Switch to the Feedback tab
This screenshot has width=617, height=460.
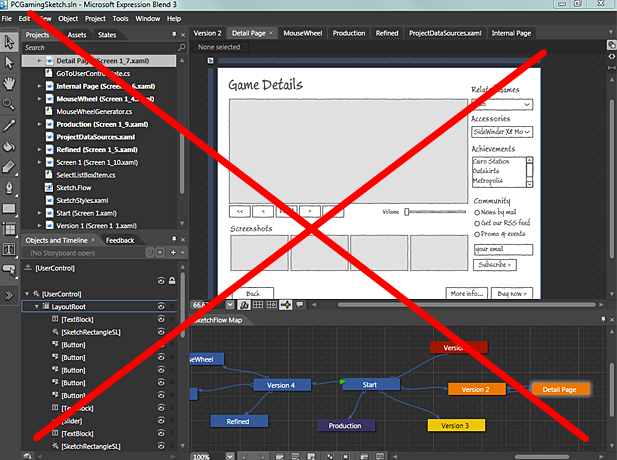point(120,240)
